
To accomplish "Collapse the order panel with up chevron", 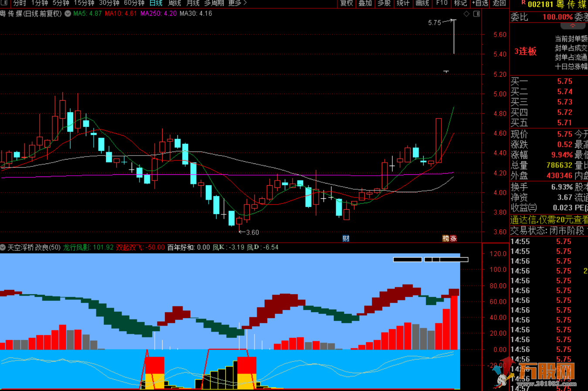I will tap(572, 25).
